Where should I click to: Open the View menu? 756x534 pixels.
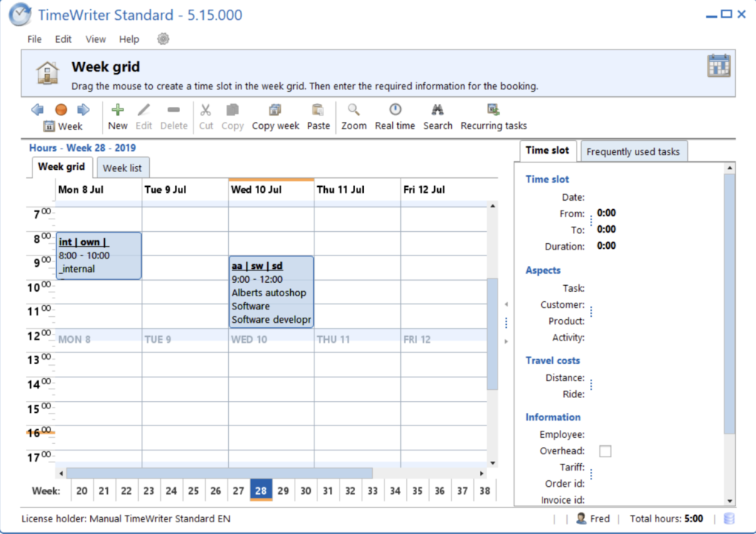[x=95, y=39]
